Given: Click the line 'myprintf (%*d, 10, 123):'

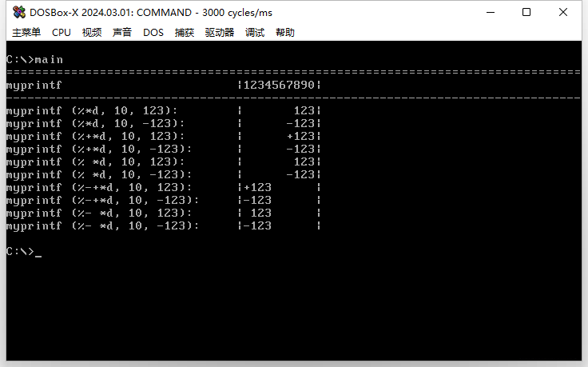Looking at the screenshot, I should (92, 110).
